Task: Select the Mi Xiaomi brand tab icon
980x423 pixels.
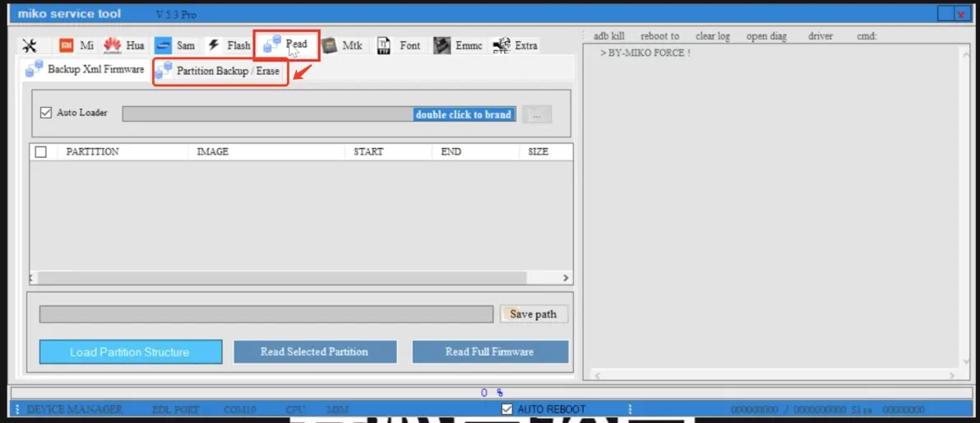Action: [x=67, y=46]
